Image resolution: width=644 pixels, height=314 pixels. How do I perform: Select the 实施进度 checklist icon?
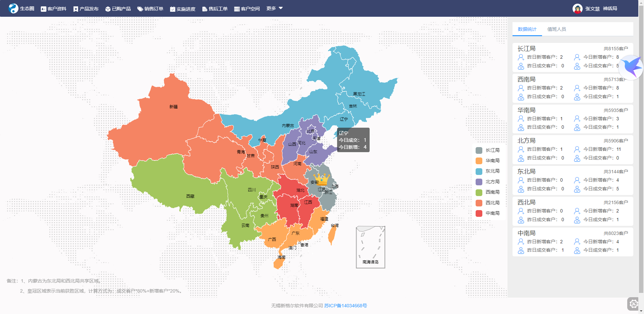[172, 9]
